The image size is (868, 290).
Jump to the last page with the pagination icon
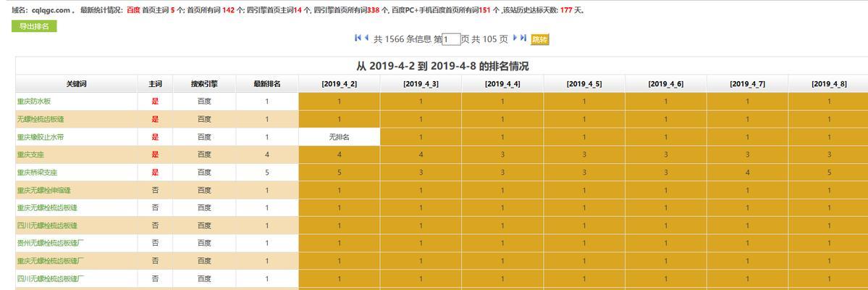coord(523,38)
